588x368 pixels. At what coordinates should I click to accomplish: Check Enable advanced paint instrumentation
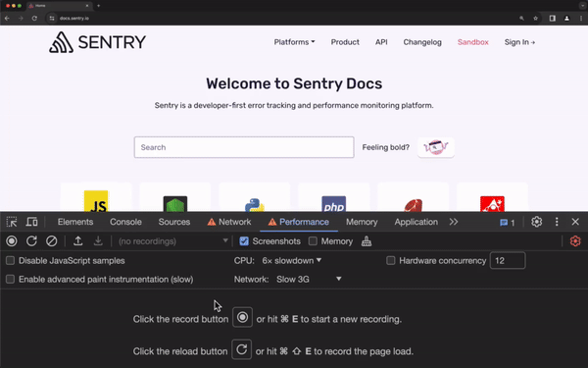pyautogui.click(x=10, y=280)
